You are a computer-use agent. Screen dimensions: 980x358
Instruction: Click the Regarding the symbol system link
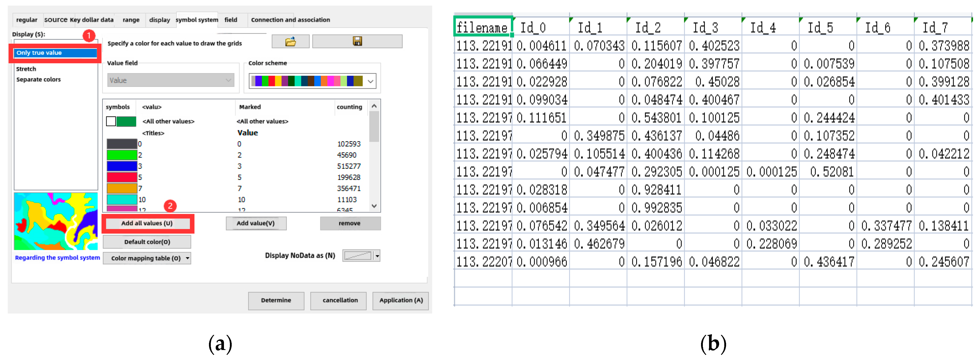point(57,257)
